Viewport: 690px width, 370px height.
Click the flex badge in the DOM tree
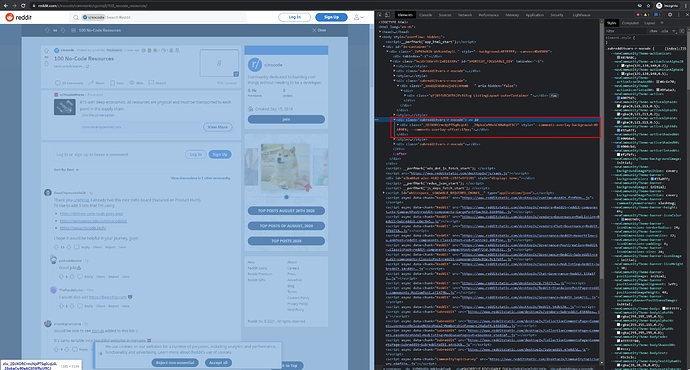coord(554,95)
